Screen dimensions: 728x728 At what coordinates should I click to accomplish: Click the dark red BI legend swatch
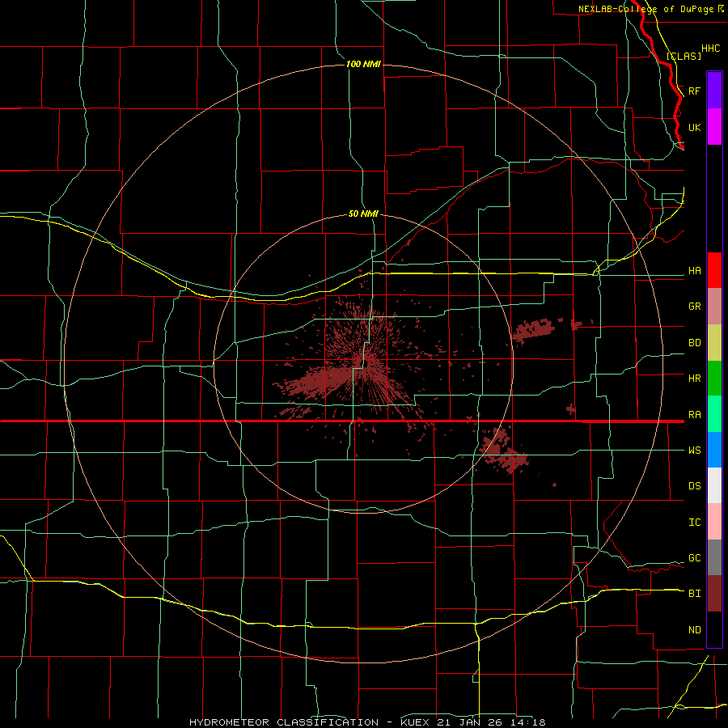pyautogui.click(x=714, y=594)
